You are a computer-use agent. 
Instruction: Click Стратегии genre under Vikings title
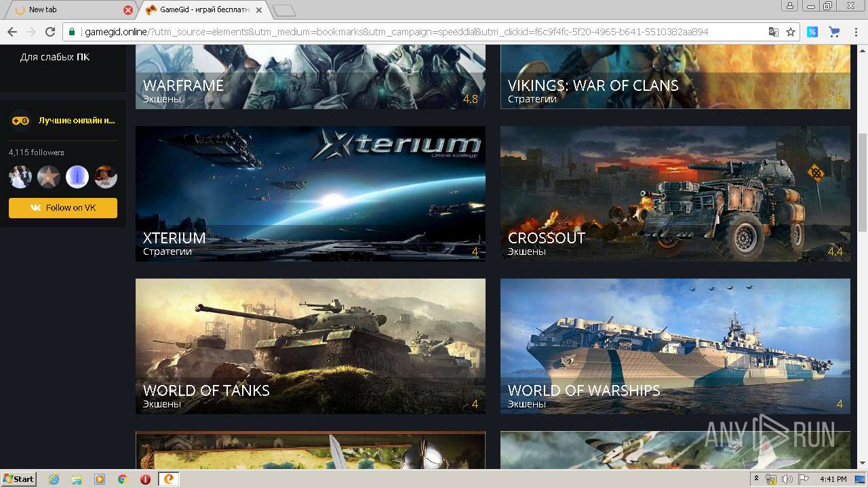coord(532,99)
